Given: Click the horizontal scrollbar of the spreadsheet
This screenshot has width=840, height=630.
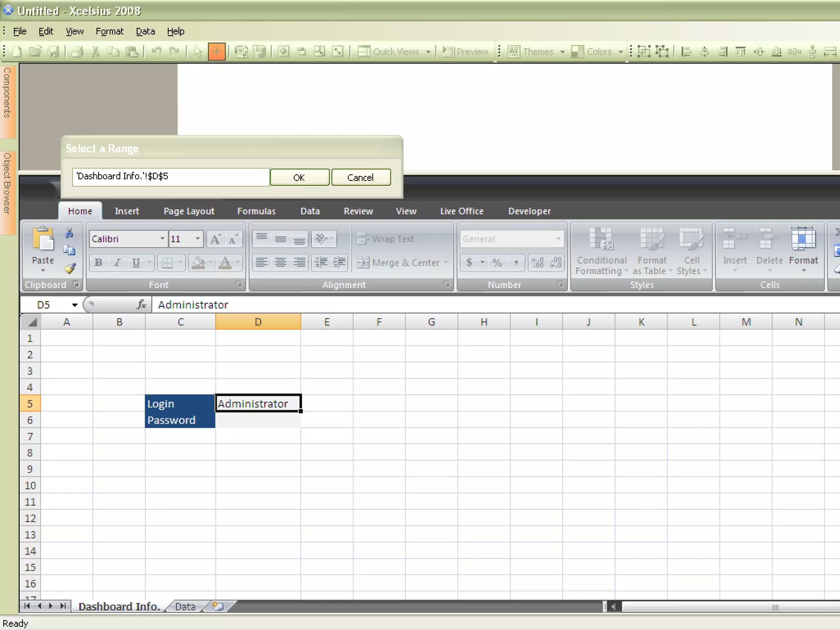Looking at the screenshot, I should click(x=730, y=607).
